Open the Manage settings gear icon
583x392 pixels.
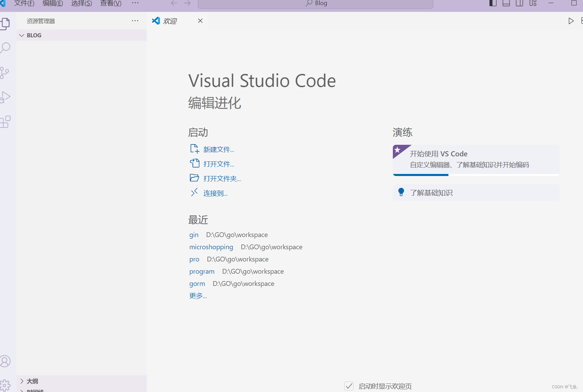(5, 385)
